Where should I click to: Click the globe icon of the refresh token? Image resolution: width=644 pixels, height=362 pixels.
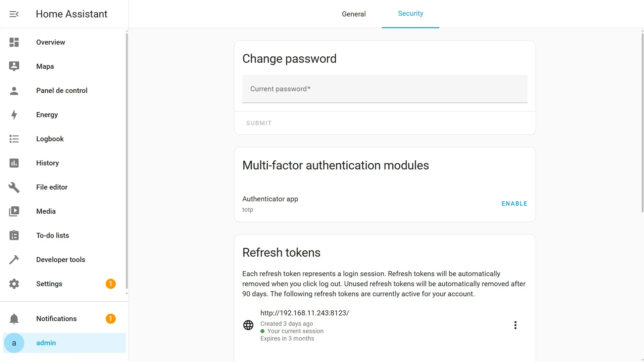248,325
